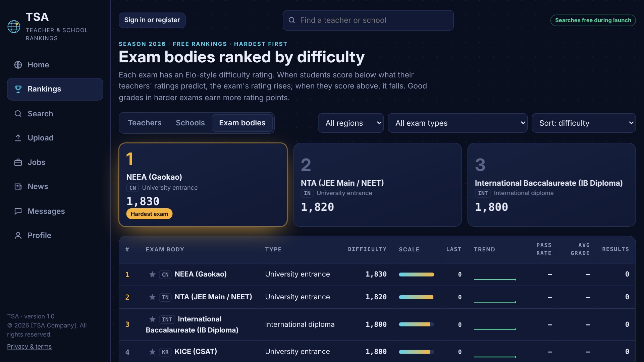Click the NEEA (Gaokao) scale bar
The height and width of the screenshot is (362, 644).
tap(416, 275)
